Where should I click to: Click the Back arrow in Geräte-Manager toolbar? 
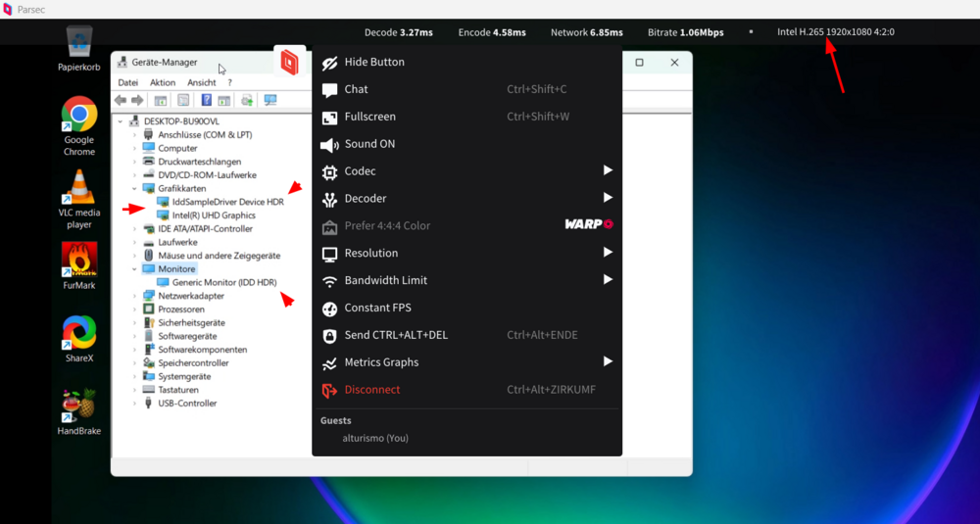coord(121,100)
